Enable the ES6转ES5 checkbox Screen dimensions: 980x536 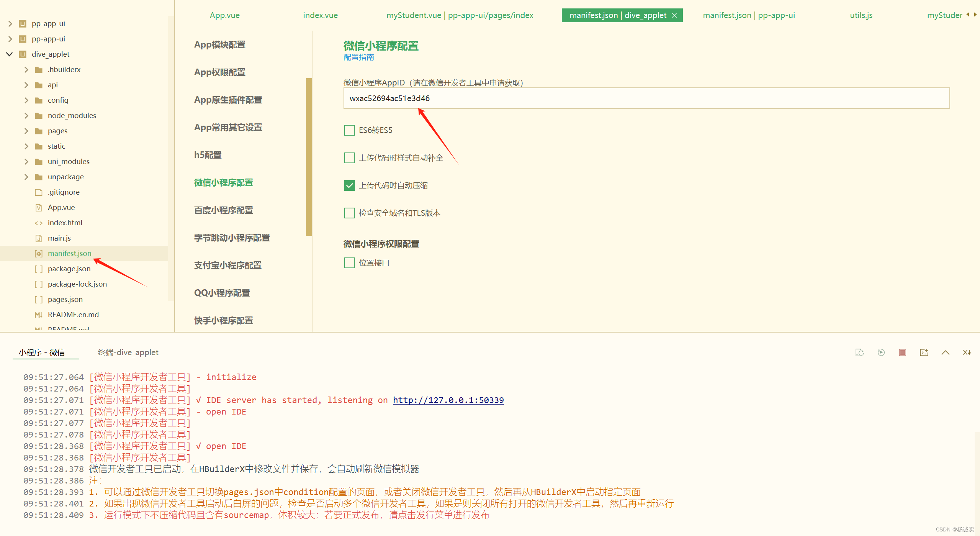pyautogui.click(x=349, y=130)
